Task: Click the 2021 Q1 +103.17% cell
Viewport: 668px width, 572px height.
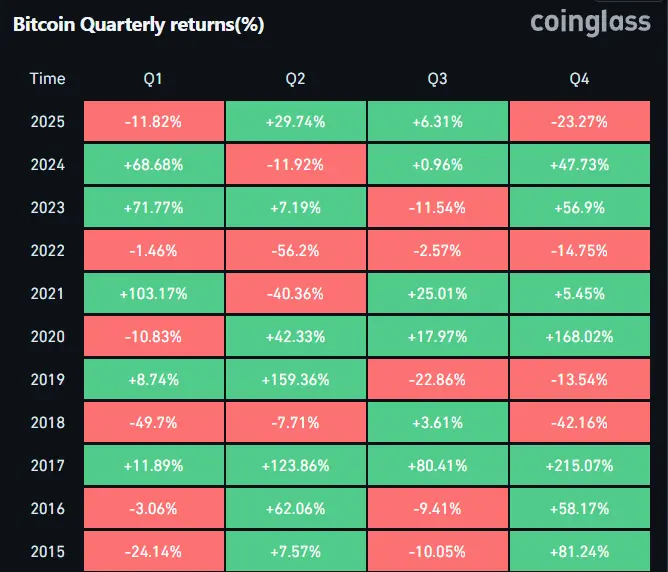Action: click(x=154, y=293)
